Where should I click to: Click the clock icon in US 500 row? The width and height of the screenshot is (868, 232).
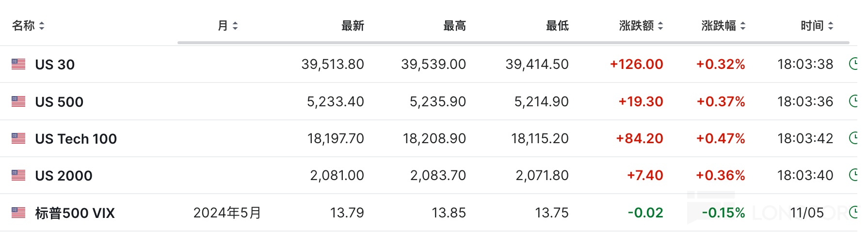click(853, 101)
